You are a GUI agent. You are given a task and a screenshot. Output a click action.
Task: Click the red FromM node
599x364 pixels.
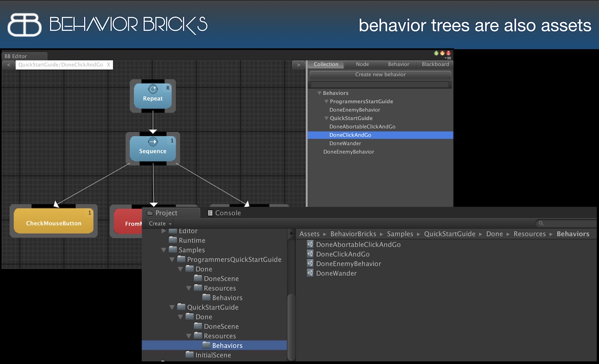click(x=128, y=221)
